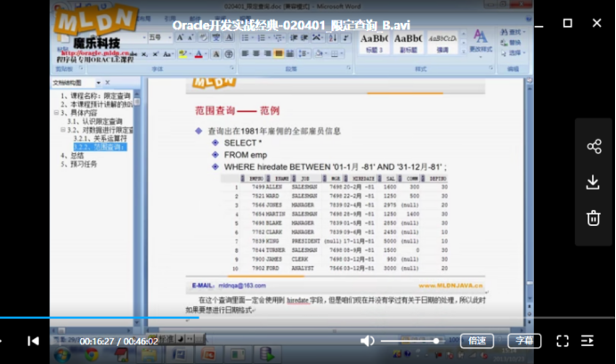616x364 pixels.
Task: Select 3.2.1、关系运算符 in document map
Action: 100,138
